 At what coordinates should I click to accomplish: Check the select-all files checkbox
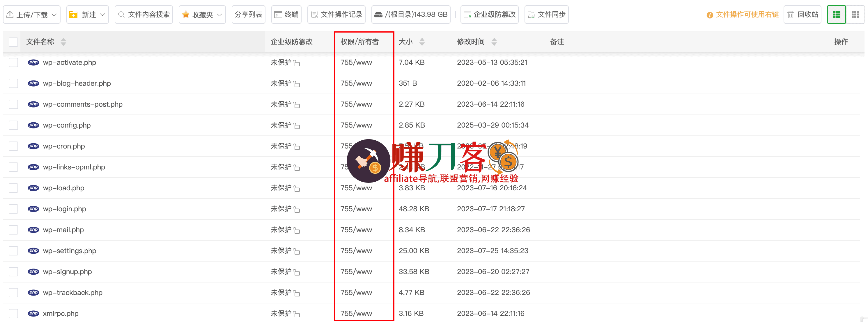click(13, 41)
